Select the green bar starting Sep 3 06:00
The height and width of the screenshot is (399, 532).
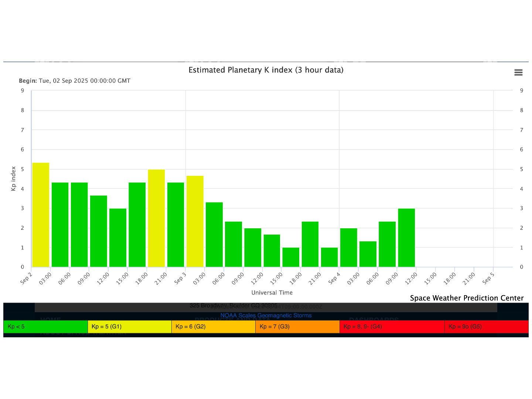pyautogui.click(x=233, y=244)
